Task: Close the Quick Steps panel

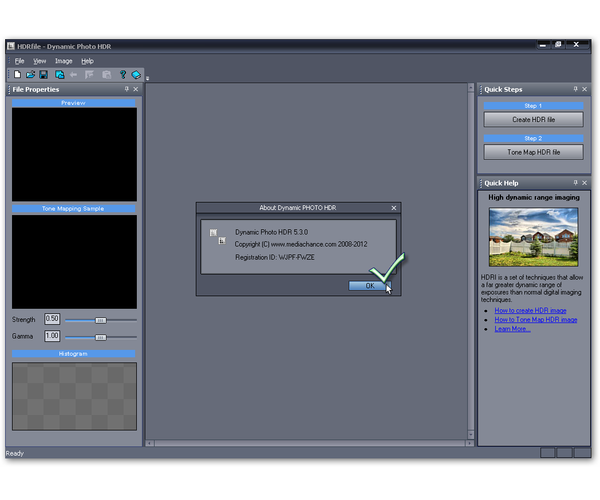Action: coord(584,89)
